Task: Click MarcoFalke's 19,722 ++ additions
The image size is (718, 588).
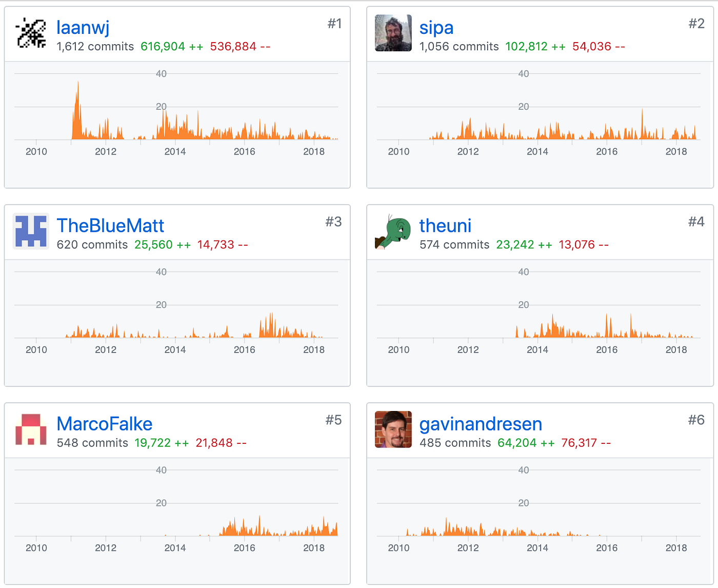Action: 162,443
